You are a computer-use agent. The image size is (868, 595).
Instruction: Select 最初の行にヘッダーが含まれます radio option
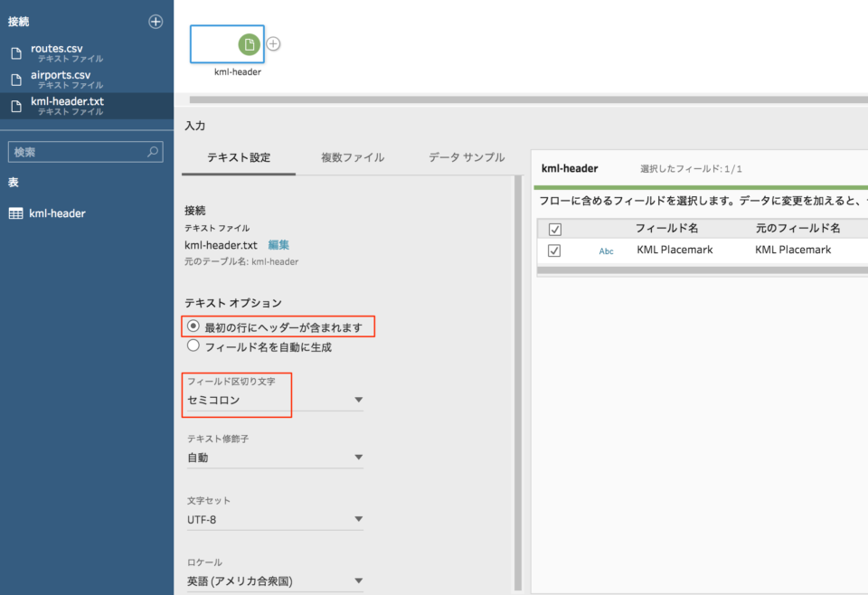coord(192,327)
